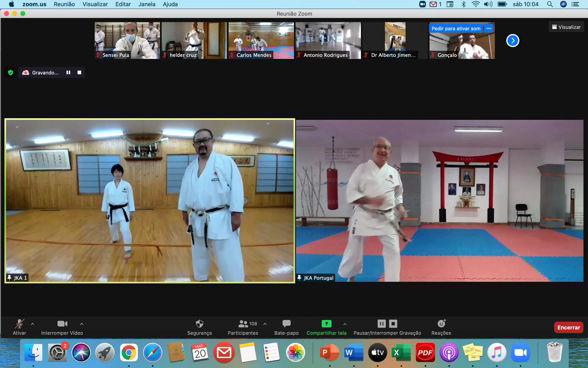
Task: Open the Visualizar menu in the menu bar
Action: 95,4
